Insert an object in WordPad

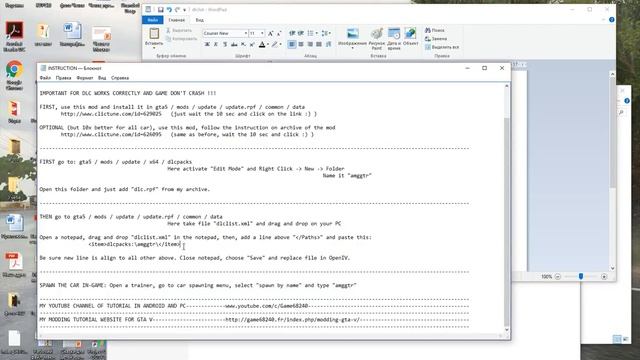[410, 33]
